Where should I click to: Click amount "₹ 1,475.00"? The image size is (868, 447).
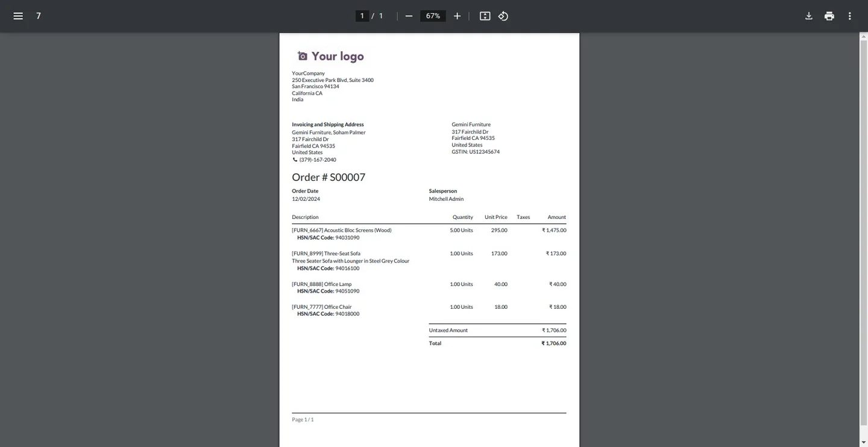554,230
